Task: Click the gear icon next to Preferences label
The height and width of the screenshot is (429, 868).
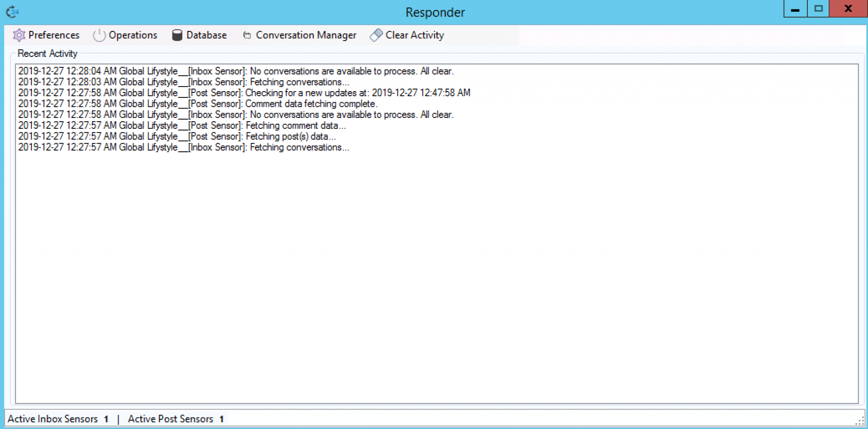Action: [x=19, y=35]
